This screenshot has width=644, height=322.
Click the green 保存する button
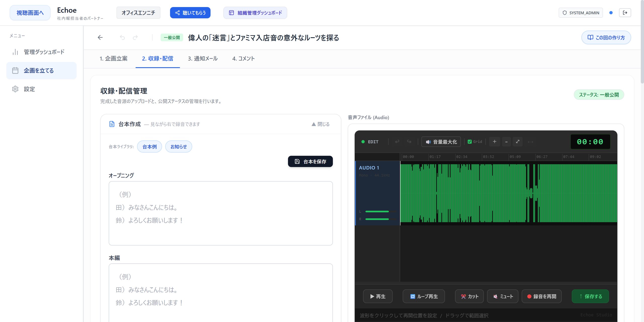coord(590,296)
